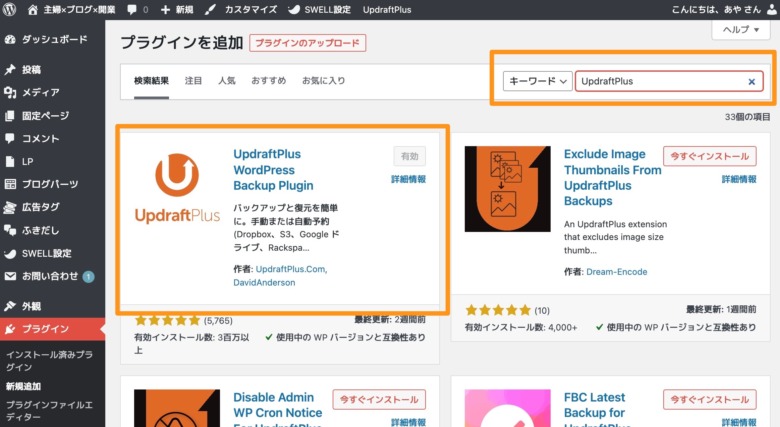Click the お問い合わせ notification badge
Image resolution: width=780 pixels, height=427 pixels.
(x=89, y=277)
